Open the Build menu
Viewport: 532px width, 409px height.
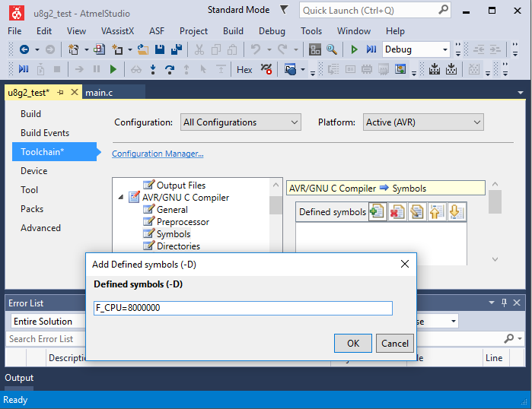coord(233,31)
